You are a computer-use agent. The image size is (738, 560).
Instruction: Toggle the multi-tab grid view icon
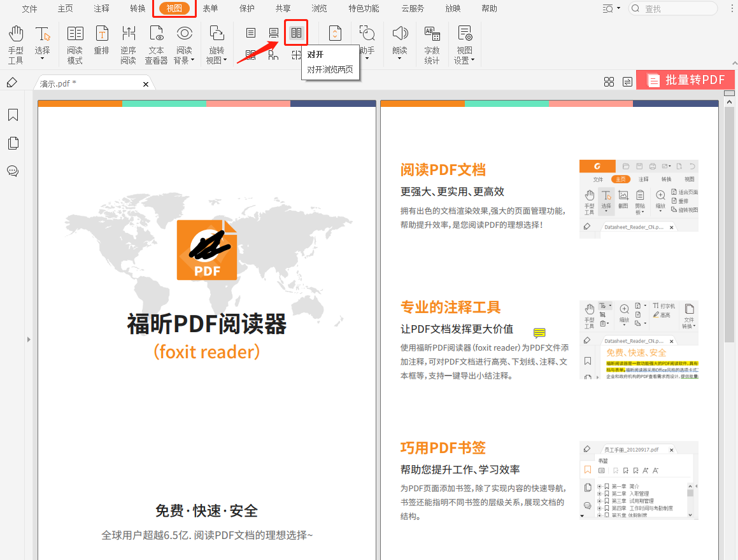pyautogui.click(x=609, y=81)
